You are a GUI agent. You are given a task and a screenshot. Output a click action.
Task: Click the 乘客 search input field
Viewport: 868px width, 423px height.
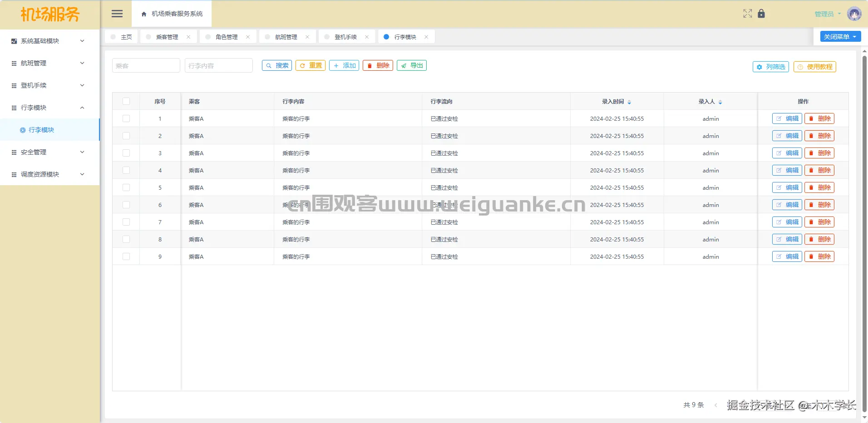point(146,66)
